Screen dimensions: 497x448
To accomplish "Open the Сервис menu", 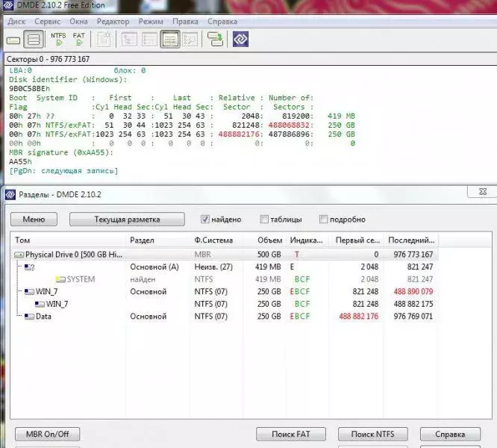I will (48, 22).
